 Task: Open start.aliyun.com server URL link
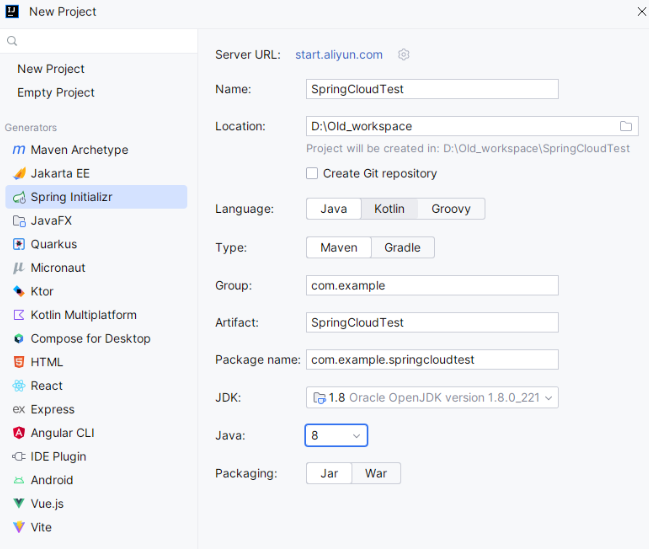pos(338,55)
